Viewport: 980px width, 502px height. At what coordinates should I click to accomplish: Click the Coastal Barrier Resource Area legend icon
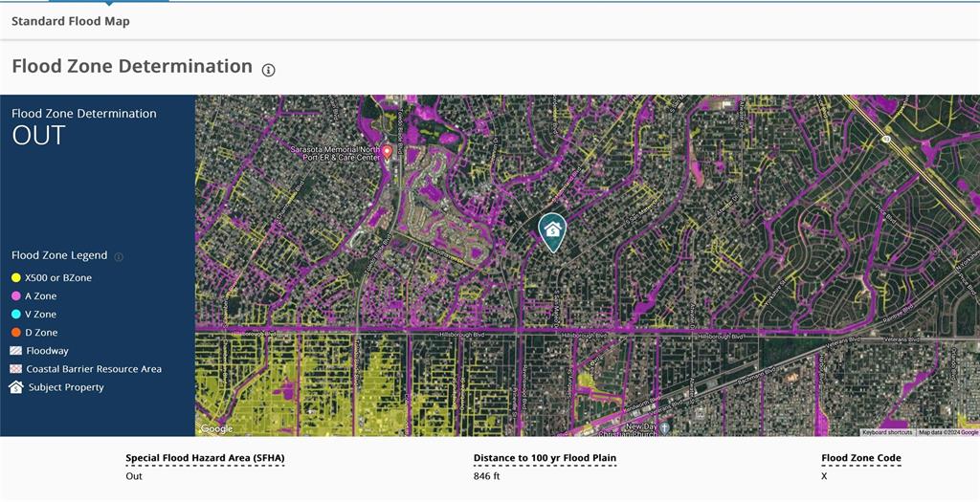(16, 369)
